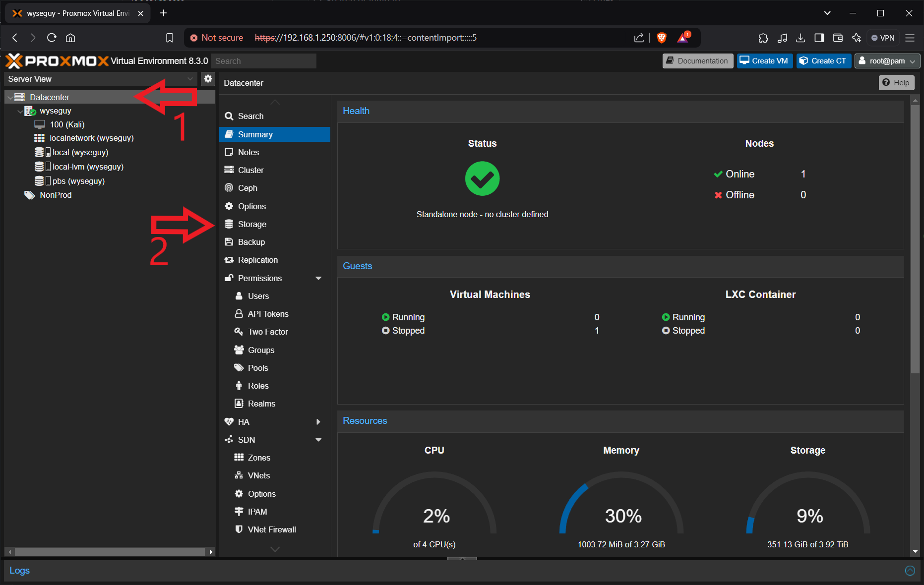Open the root@pam user menu
This screenshot has width=924, height=585.
887,61
